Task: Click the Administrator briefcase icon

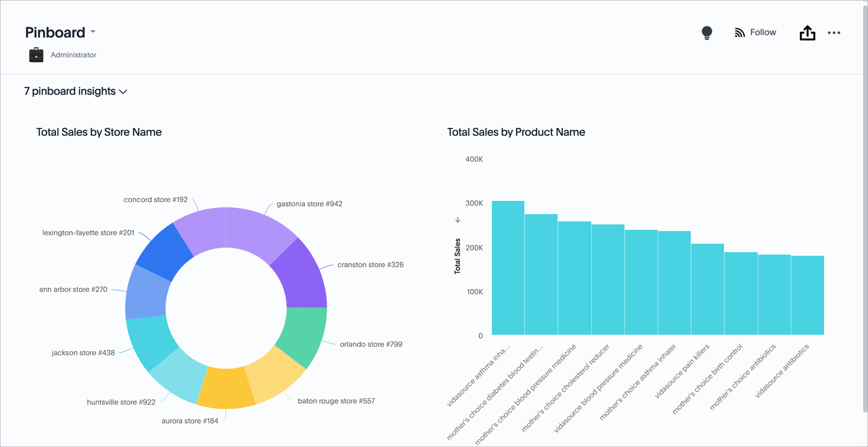Action: 36,55
